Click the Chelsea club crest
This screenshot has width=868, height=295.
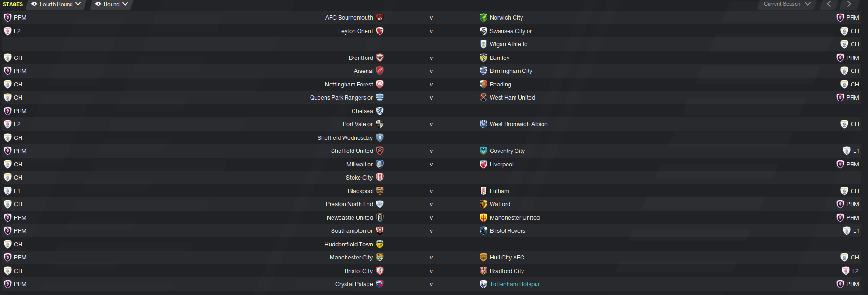[x=380, y=111]
